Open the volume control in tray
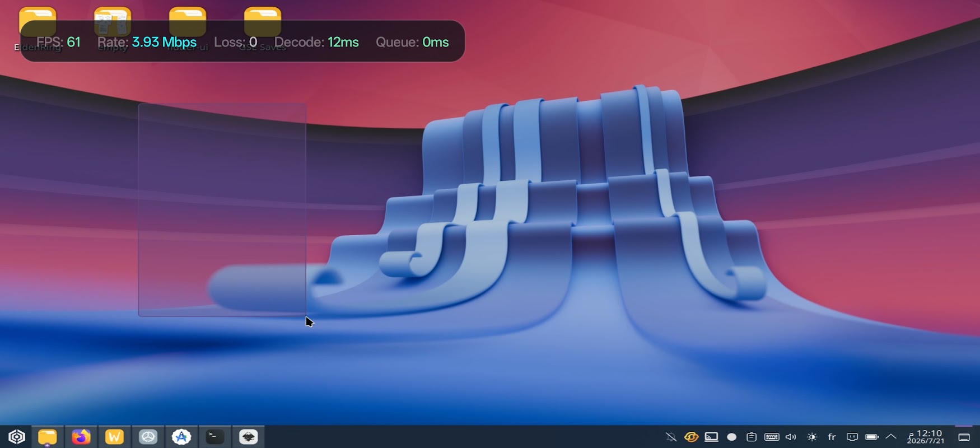The width and height of the screenshot is (980, 448). coord(791,437)
